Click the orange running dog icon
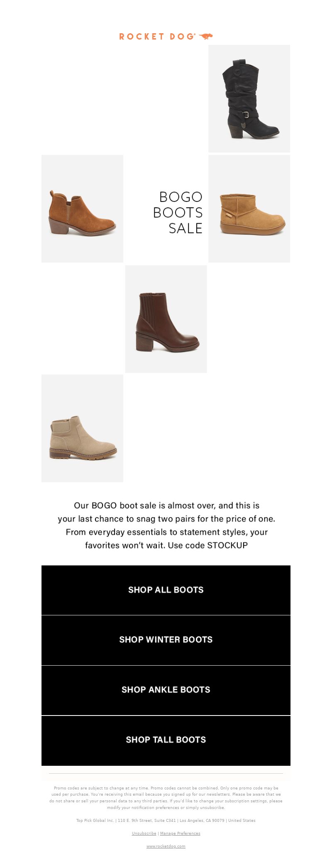 coord(206,36)
